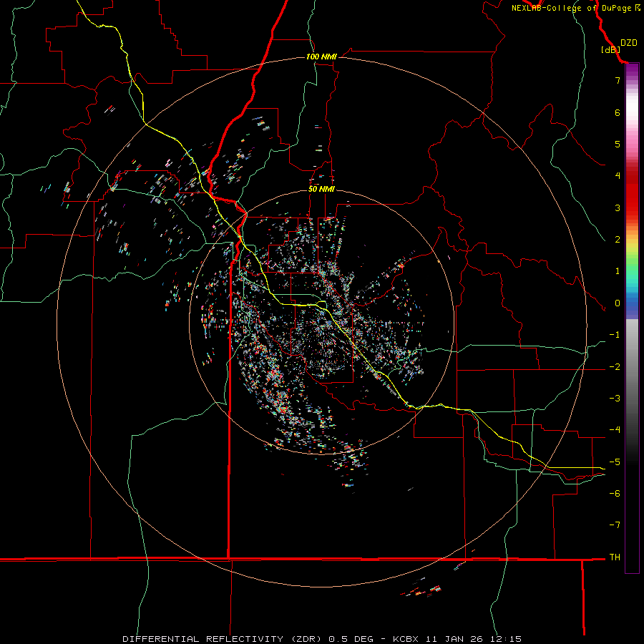The height and width of the screenshot is (644, 644).
Task: Click the scale value -2
Action: pyautogui.click(x=615, y=367)
